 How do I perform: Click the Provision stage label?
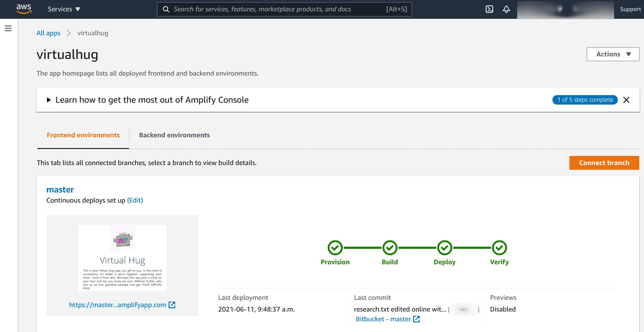coord(335,262)
